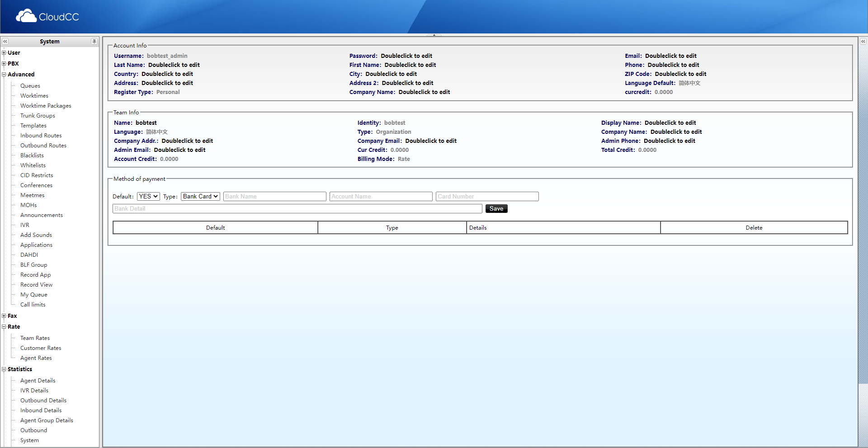Expand the PBX tree node
Screen dimensions: 868x448
4,63
